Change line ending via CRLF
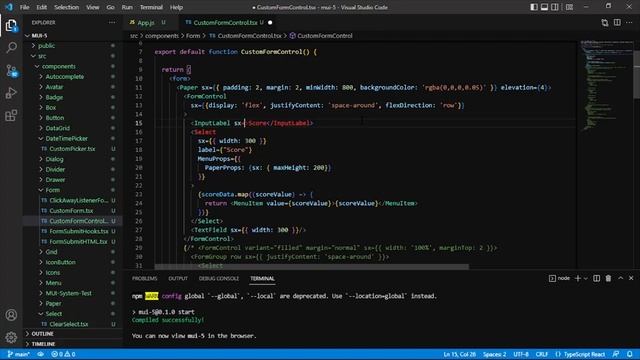Viewport: 640px width, 360px height. click(x=542, y=354)
